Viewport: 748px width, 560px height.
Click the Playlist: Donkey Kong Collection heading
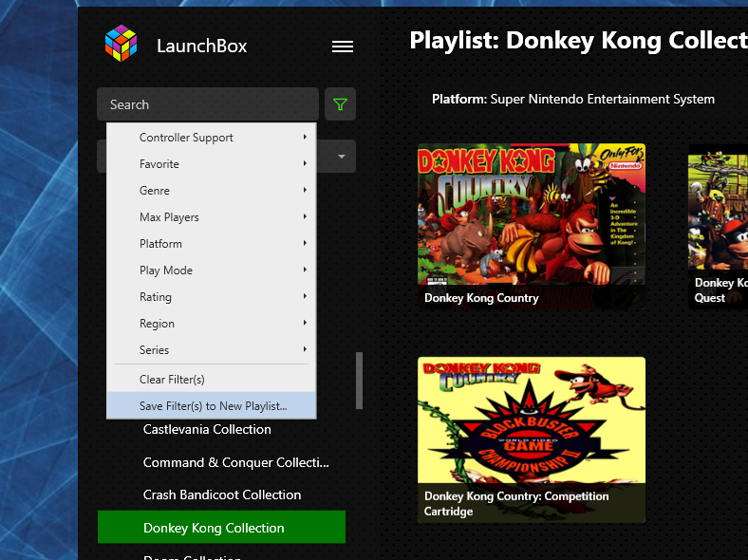coord(579,41)
